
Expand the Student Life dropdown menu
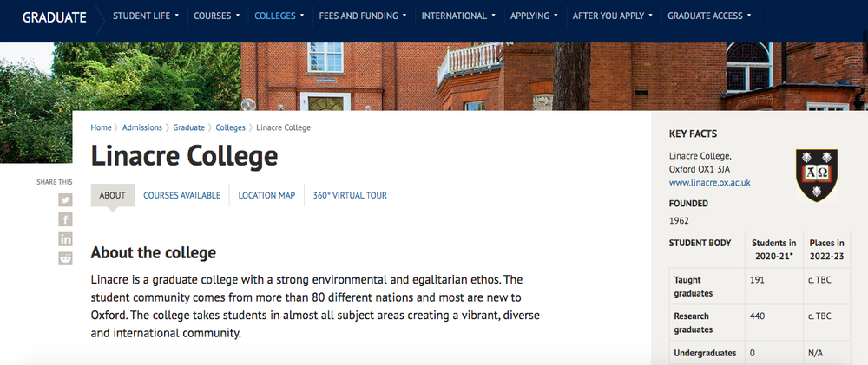coord(146,16)
